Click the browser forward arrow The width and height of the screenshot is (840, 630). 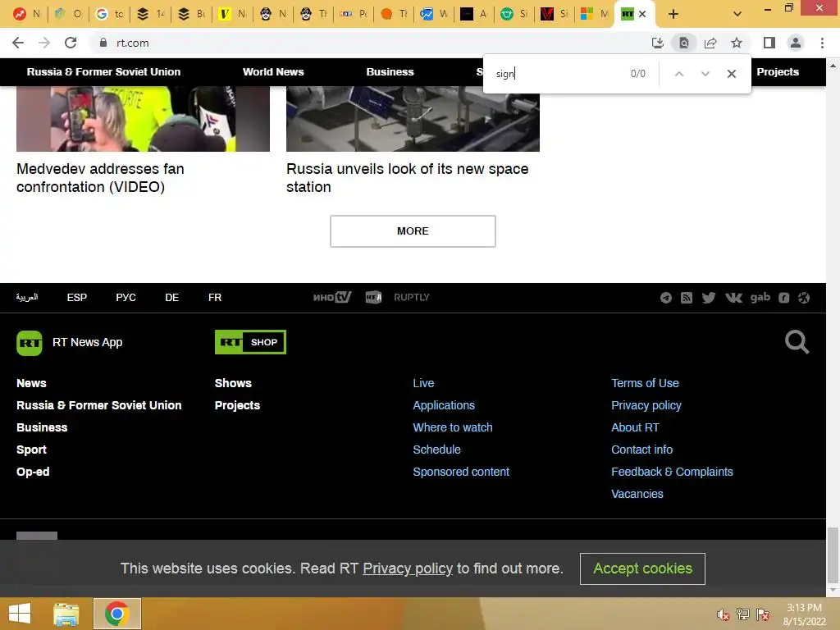44,43
